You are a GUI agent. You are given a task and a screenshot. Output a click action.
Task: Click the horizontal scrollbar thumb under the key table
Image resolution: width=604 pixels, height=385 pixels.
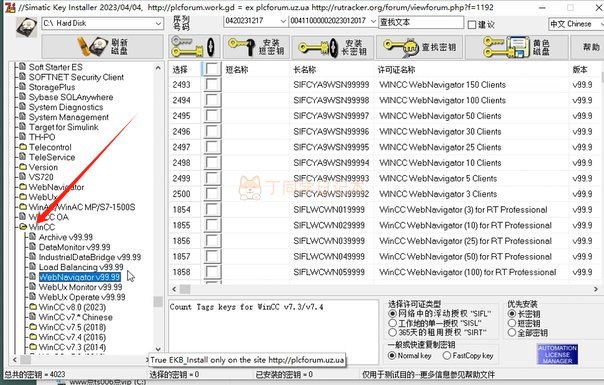coord(185,289)
